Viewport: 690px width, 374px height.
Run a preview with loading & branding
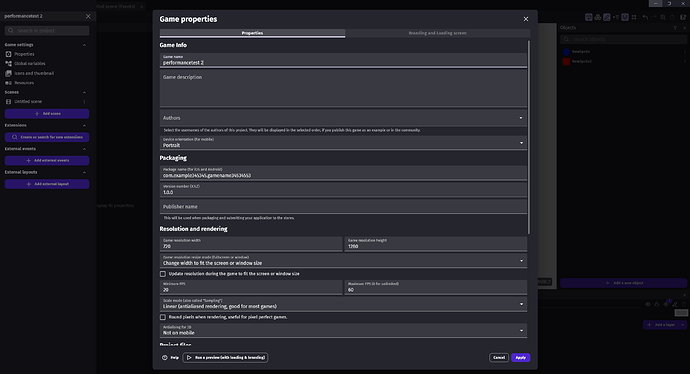225,357
